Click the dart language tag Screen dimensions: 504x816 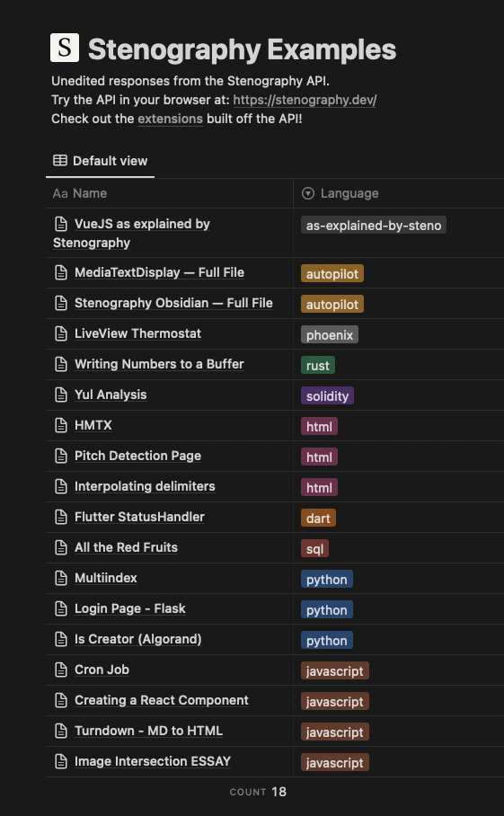pos(318,519)
